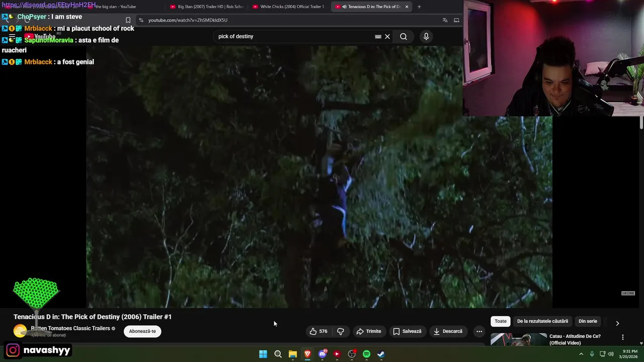This screenshot has height=362, width=644.
Task: Open Windows Start menu
Action: [x=263, y=354]
